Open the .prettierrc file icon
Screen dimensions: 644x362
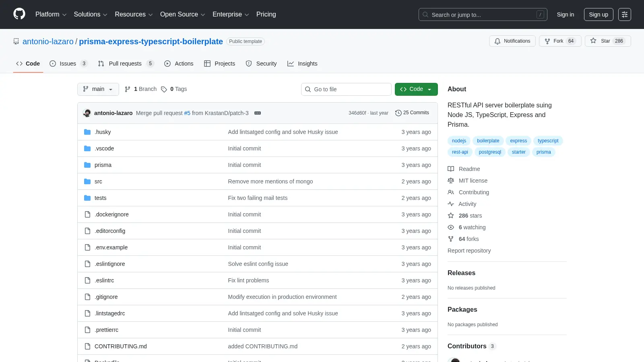(87, 330)
